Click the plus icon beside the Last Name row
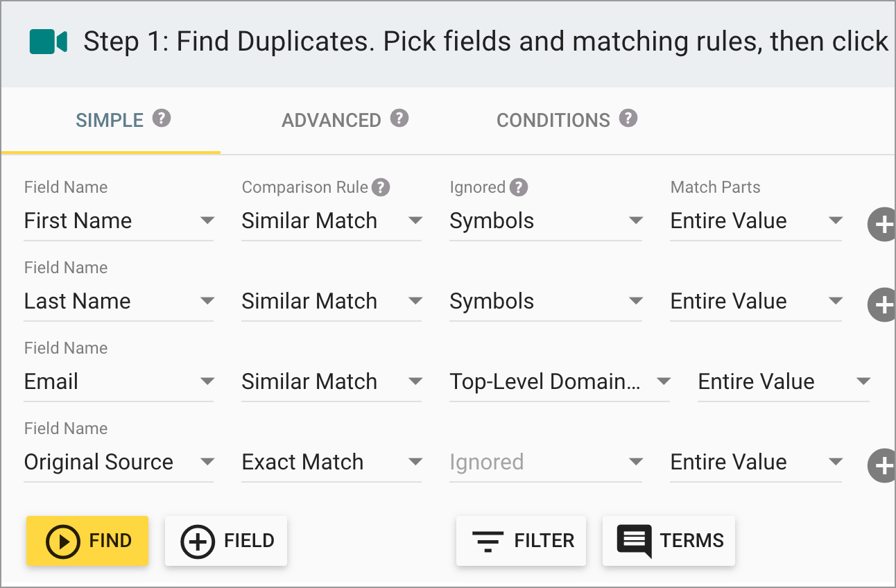896x588 pixels. [x=884, y=304]
